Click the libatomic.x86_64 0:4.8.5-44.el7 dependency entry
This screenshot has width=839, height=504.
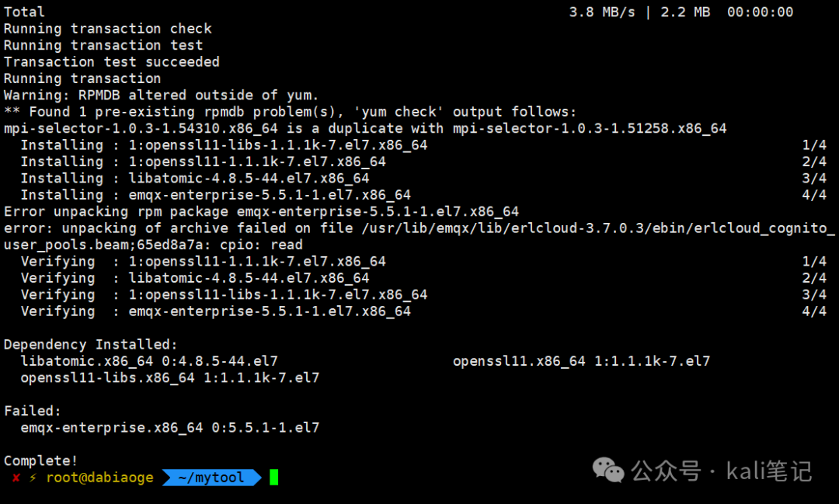coord(148,361)
